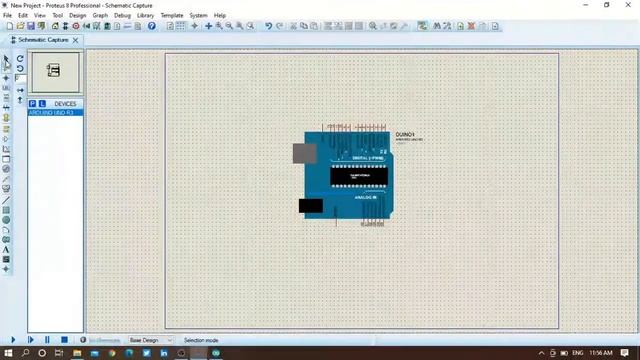
Task: Select the 2D Graphics Circle tool
Action: pyautogui.click(x=6, y=220)
